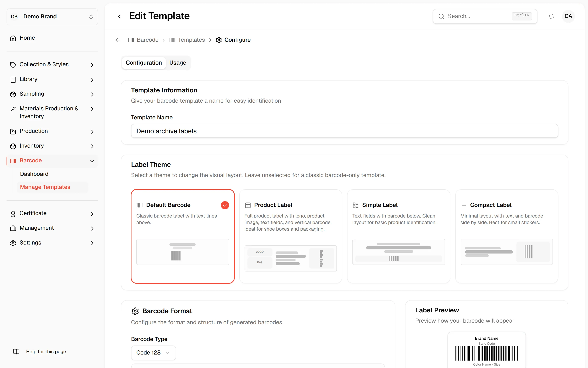588x368 pixels.
Task: Click the Sampling box icon
Action: click(13, 94)
